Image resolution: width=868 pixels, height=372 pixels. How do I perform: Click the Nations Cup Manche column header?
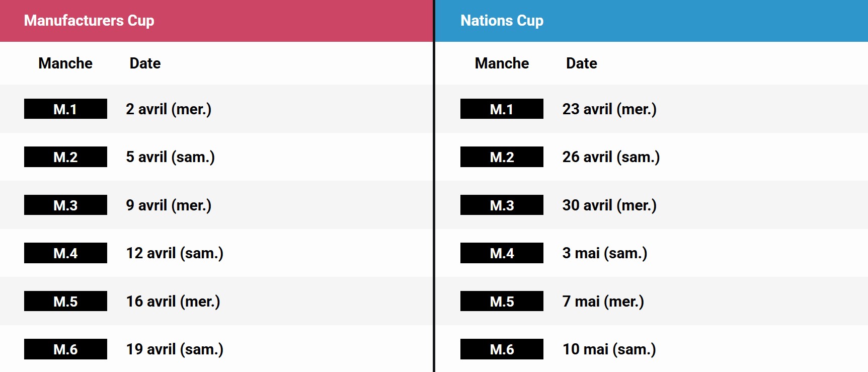[502, 63]
